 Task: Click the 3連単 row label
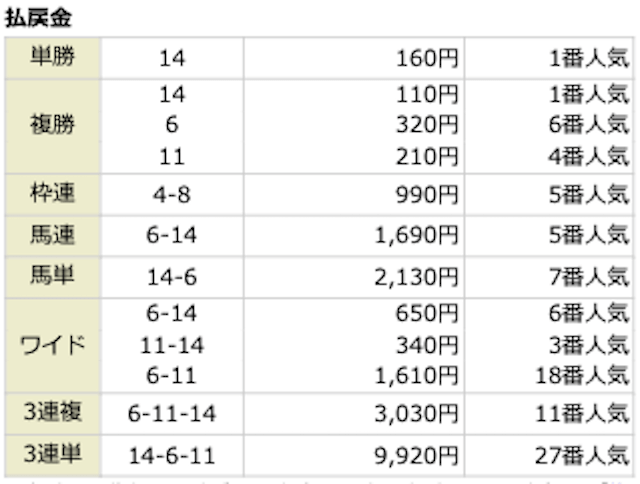52,455
